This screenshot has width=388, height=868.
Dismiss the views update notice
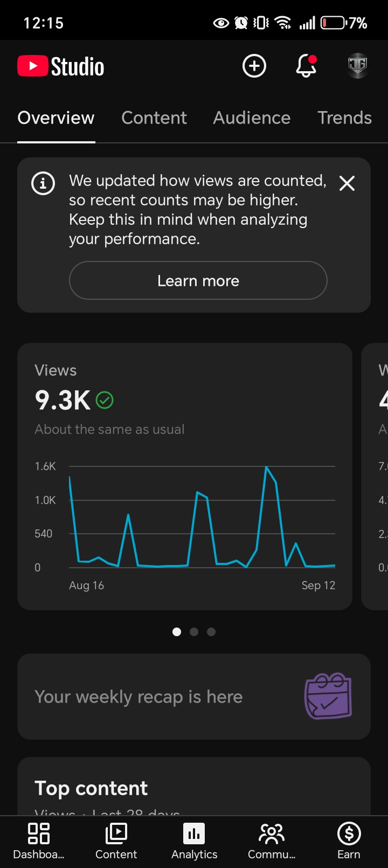(347, 183)
